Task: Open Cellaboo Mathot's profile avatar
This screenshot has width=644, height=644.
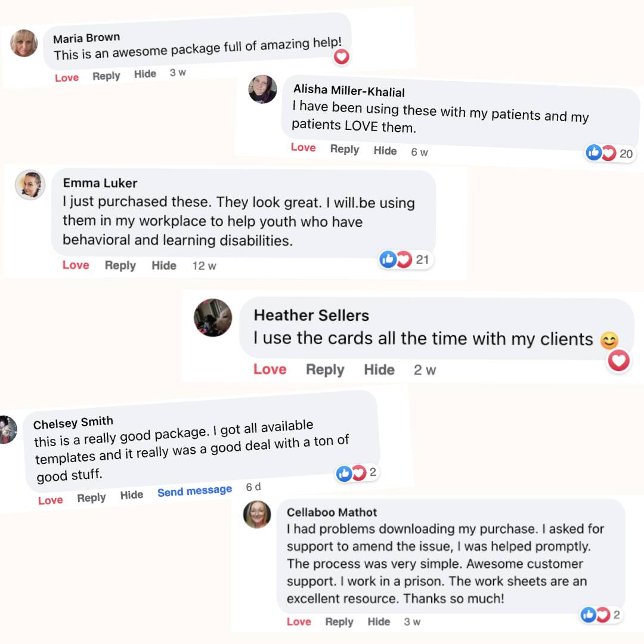Action: pos(257,514)
